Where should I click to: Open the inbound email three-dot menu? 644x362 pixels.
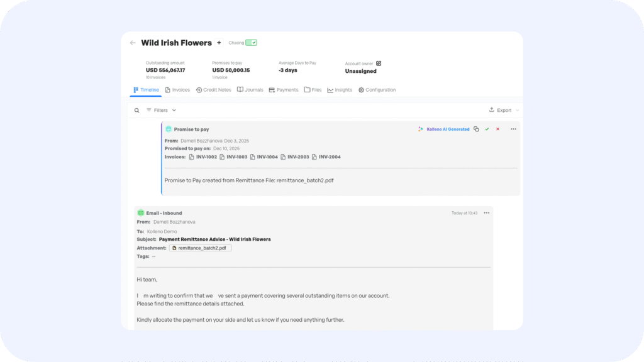click(486, 213)
